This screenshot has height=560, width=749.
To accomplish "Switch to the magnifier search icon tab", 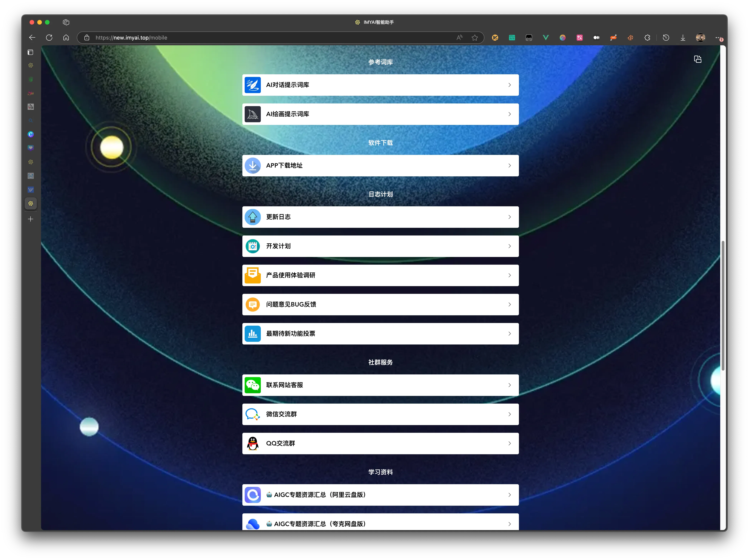I will tap(31, 121).
